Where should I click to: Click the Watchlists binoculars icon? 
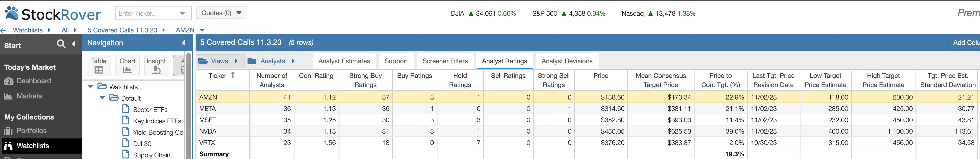(x=8, y=146)
